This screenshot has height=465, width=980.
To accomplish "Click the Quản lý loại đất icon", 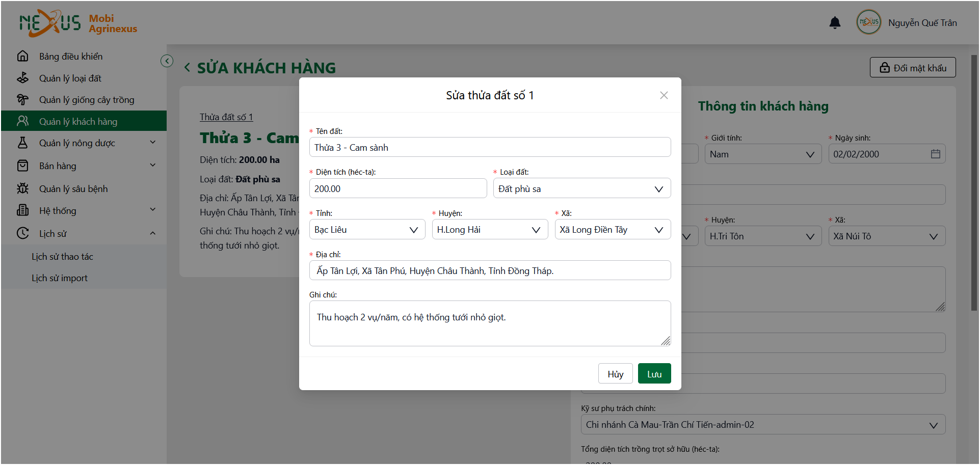I will coord(23,78).
